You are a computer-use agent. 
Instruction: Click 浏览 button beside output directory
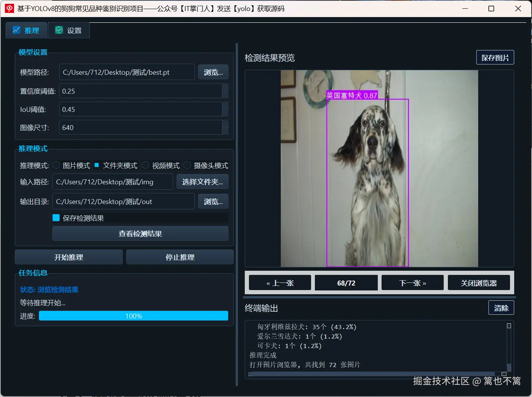click(x=213, y=201)
